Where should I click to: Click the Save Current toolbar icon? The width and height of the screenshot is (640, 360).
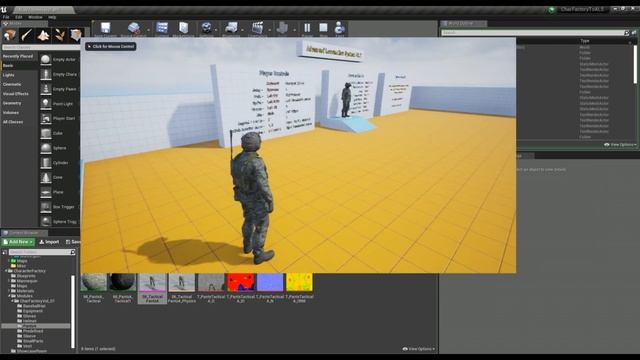coord(105,29)
